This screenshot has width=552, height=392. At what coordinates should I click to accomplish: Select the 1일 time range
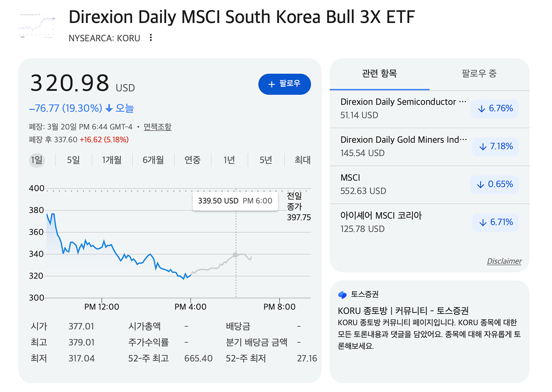point(36,160)
